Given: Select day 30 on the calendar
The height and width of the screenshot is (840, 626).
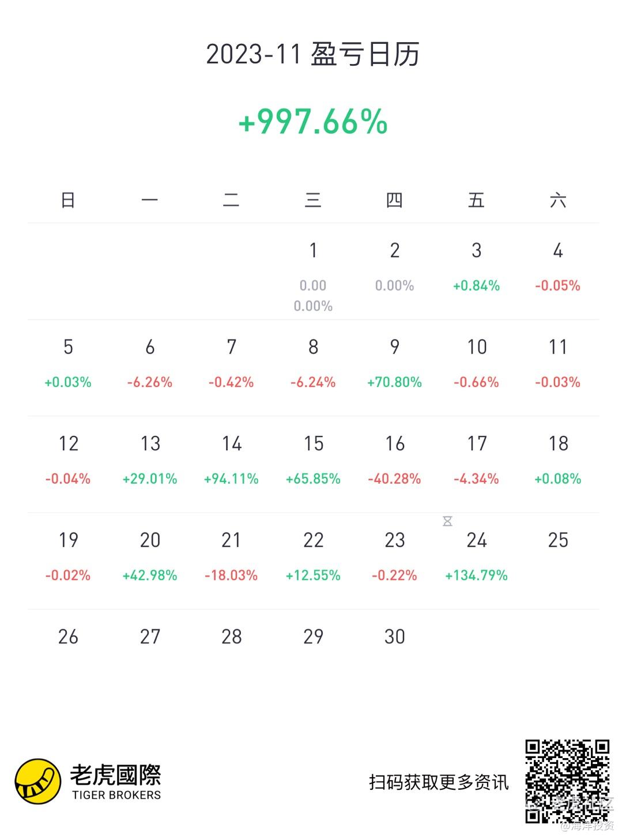Looking at the screenshot, I should [395, 636].
